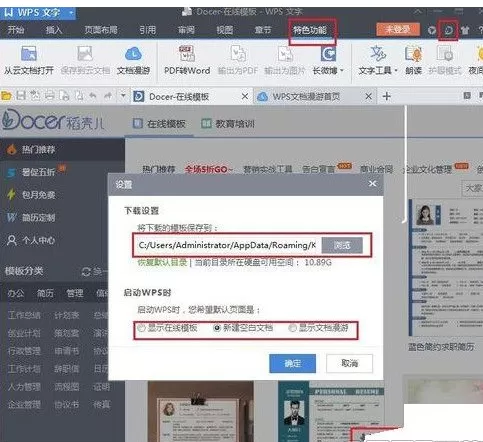This screenshot has height=442, width=483.
Task: Close the 设置 dialog with X
Action: coord(372,184)
